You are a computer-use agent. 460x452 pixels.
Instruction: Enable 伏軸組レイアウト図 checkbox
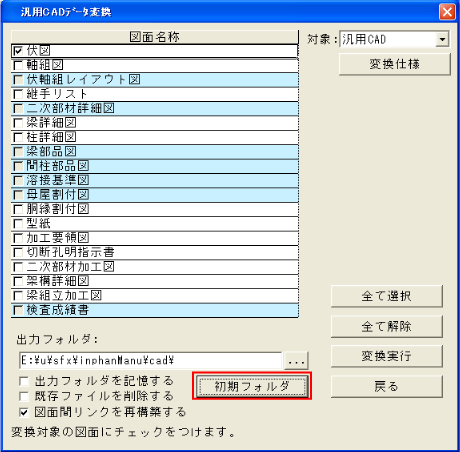coord(18,80)
